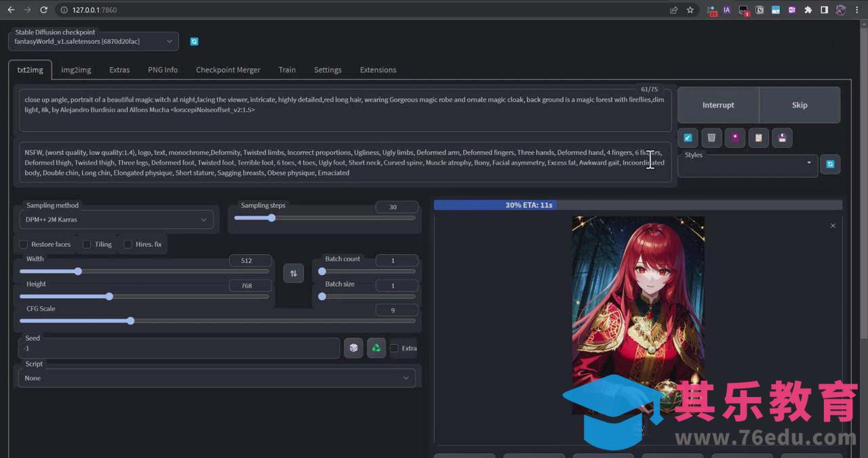Expand the Script dropdown

click(x=217, y=378)
